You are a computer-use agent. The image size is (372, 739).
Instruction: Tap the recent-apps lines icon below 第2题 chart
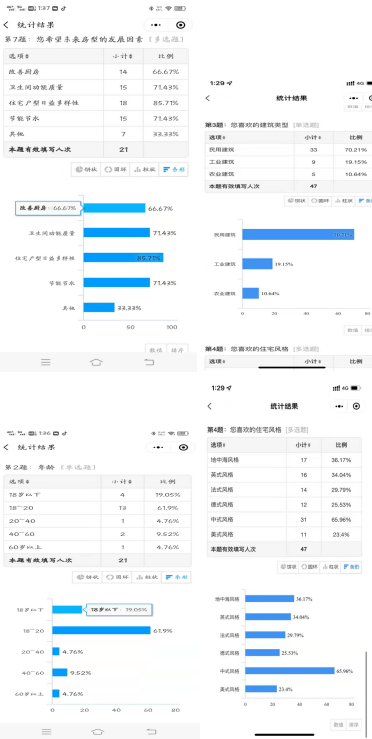[46, 731]
